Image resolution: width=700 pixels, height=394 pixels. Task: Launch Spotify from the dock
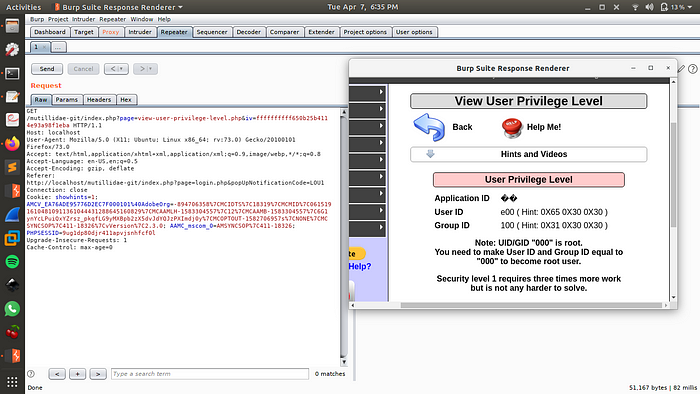coord(12,261)
